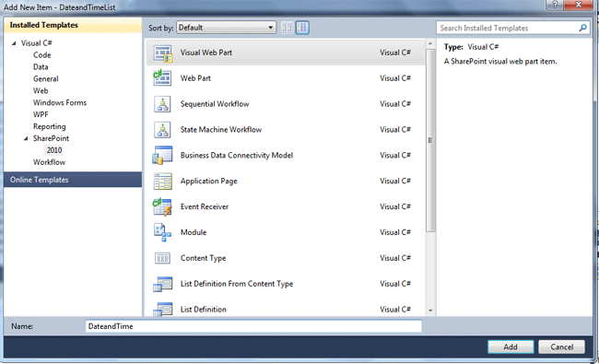Choose the Web Part template icon
Image resolution: width=599 pixels, height=364 pixels.
point(162,78)
